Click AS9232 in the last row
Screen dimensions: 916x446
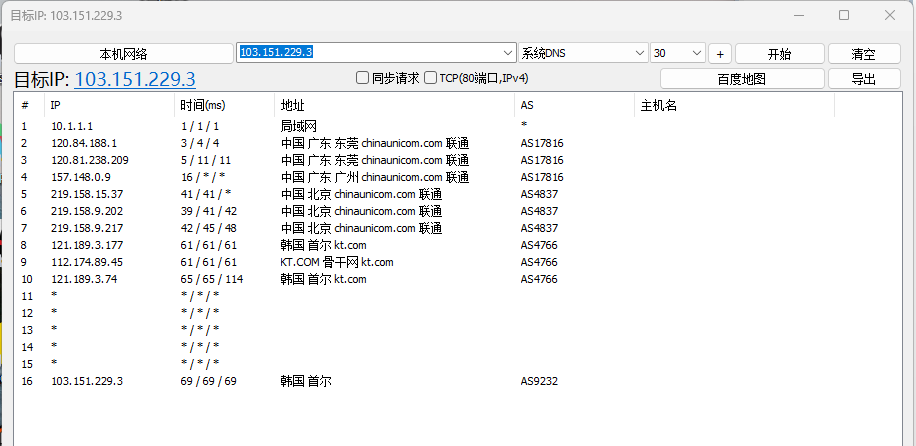(x=539, y=381)
